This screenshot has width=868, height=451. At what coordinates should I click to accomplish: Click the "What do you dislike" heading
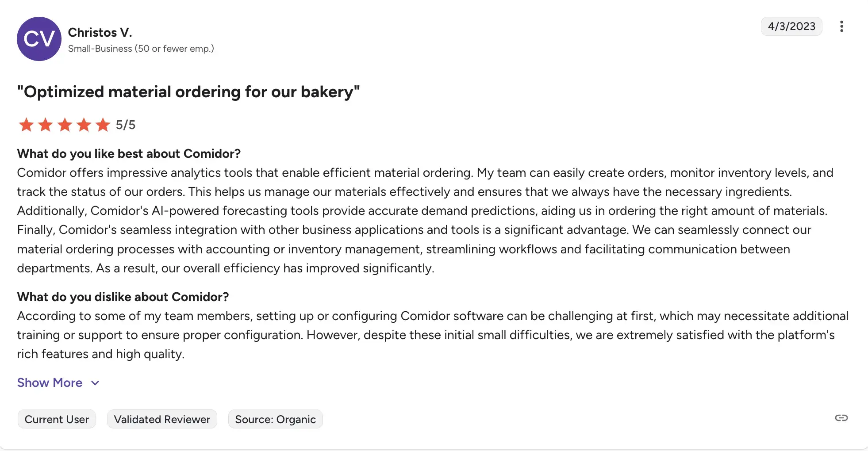pos(123,297)
